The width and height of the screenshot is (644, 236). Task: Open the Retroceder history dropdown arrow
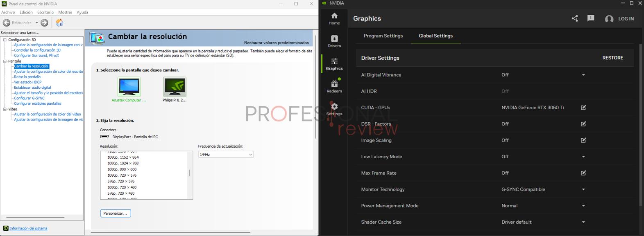pyautogui.click(x=36, y=23)
